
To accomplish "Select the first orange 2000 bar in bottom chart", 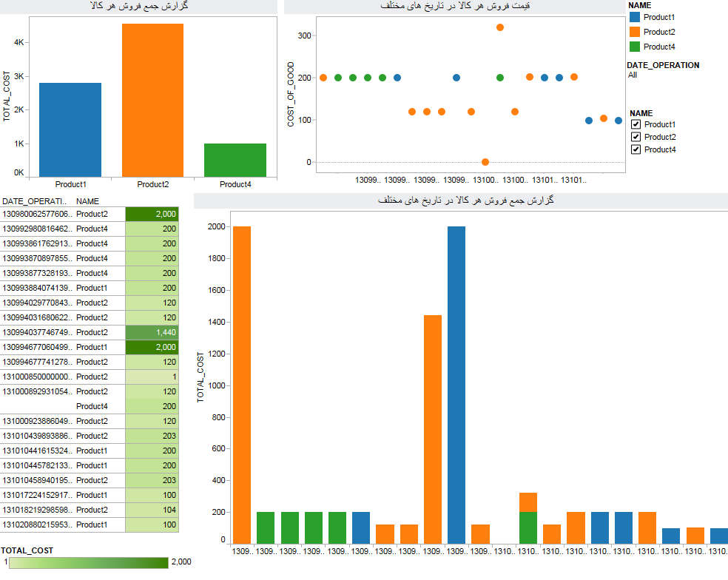I will (242, 385).
